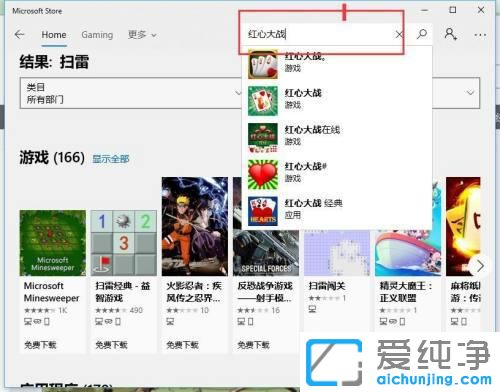Click the Microsoft Minesweeper star rating
This screenshot has width=500, height=392.
pos(46,310)
